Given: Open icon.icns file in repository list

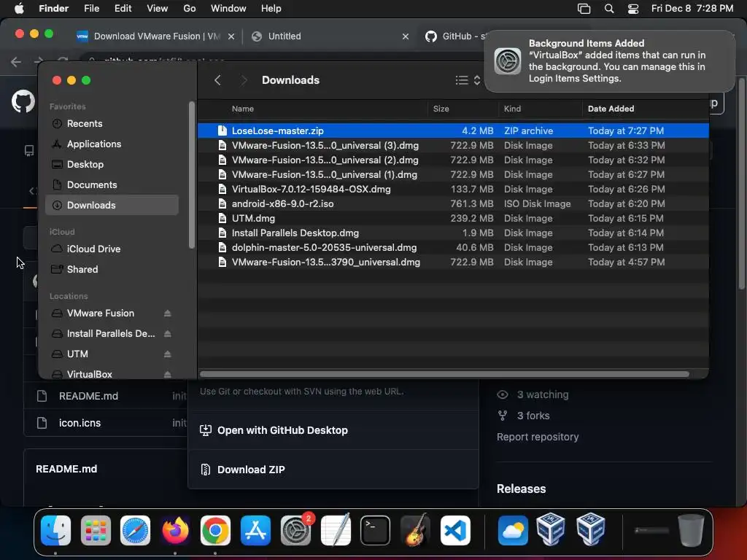Looking at the screenshot, I should pyautogui.click(x=80, y=423).
